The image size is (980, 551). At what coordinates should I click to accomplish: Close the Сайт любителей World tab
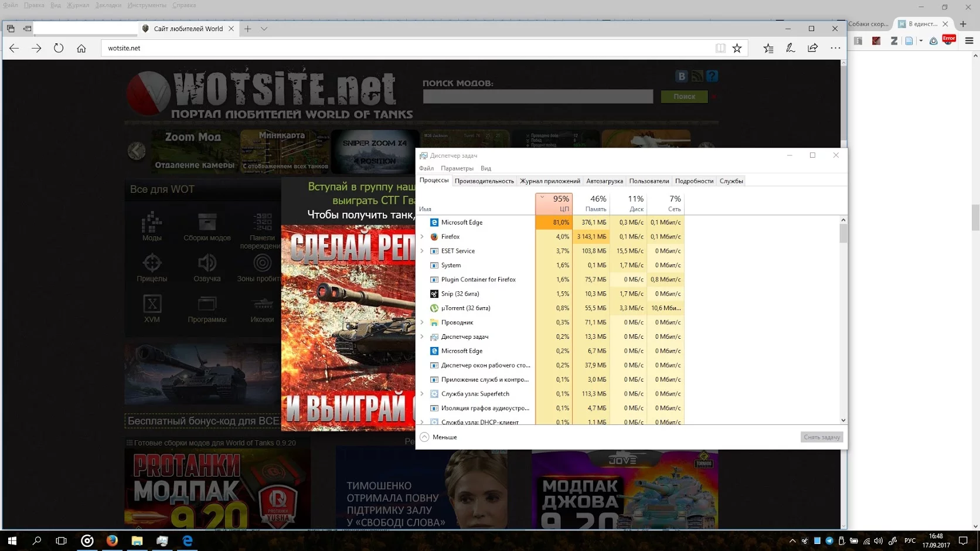click(231, 28)
